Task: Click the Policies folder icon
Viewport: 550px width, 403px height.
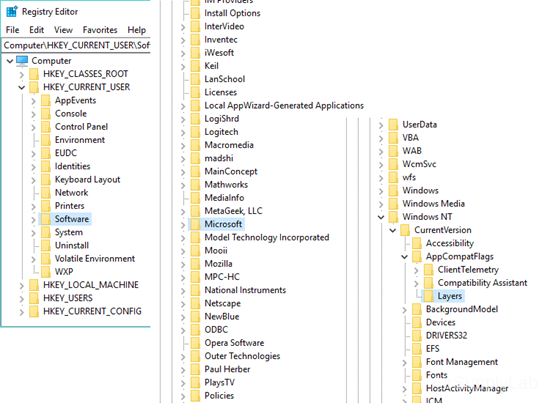Action: (x=195, y=396)
